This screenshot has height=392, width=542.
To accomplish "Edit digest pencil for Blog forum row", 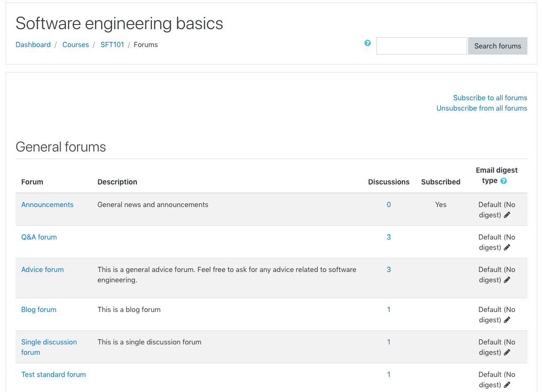I will click(x=507, y=320).
